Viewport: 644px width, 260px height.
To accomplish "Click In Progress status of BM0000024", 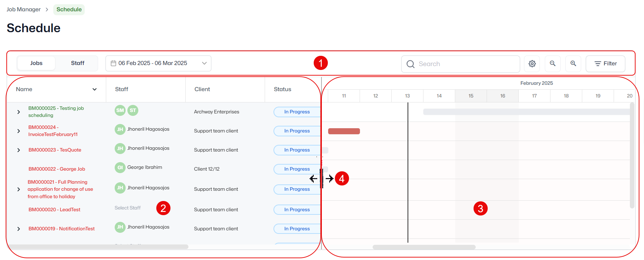I will (x=297, y=131).
